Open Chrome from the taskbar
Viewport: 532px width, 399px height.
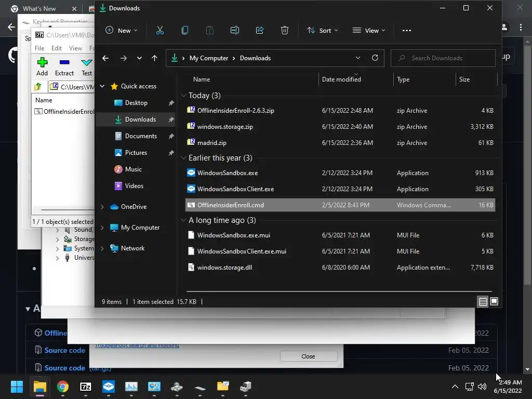tap(63, 387)
